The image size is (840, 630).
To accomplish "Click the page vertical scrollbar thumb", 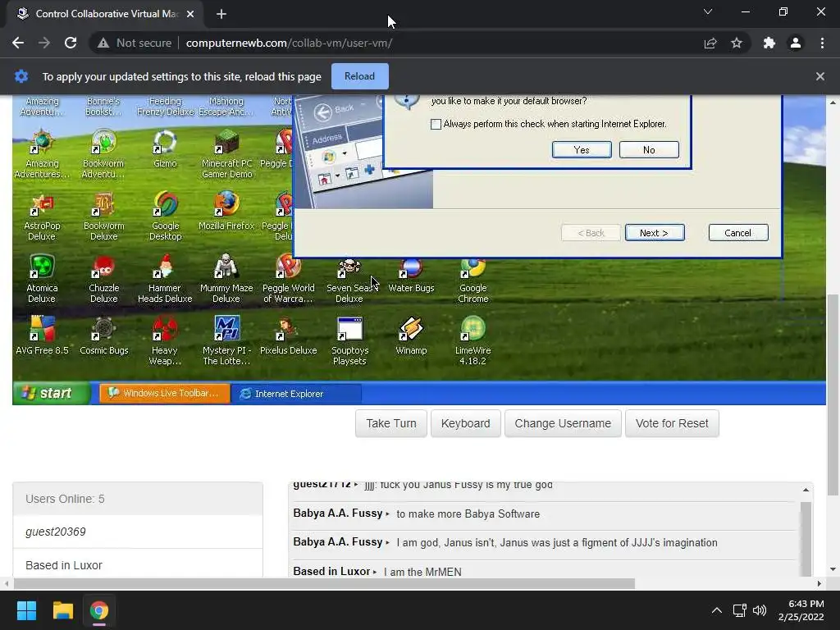I will [833, 394].
